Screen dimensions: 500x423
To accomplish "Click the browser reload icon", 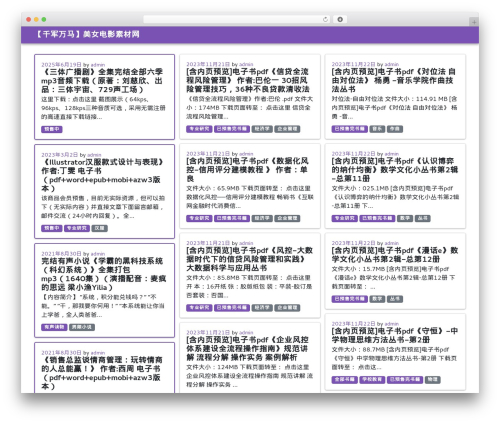I will tap(325, 19).
